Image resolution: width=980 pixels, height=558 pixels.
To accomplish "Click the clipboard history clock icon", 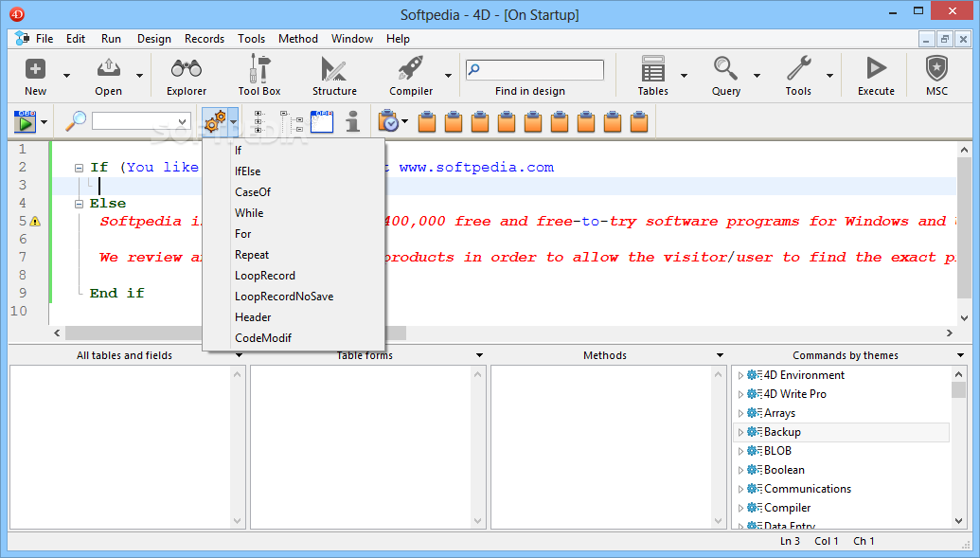I will tap(388, 121).
